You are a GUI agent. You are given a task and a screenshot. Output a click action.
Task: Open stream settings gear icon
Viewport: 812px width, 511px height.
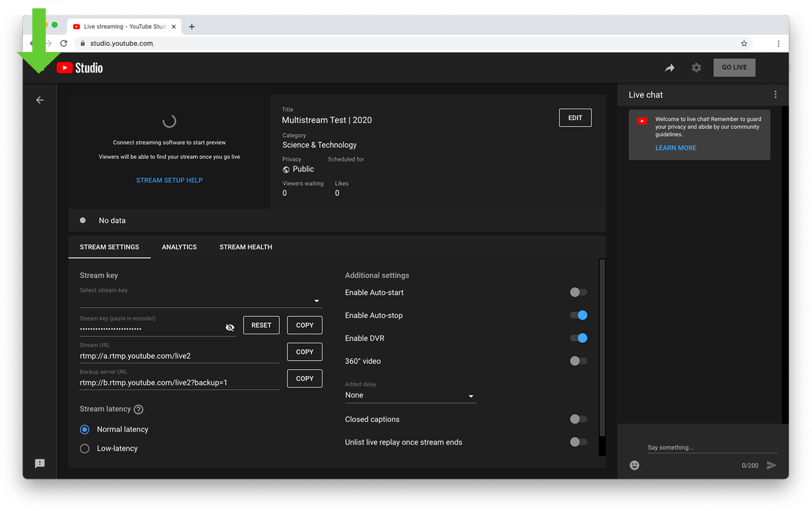[x=696, y=68]
